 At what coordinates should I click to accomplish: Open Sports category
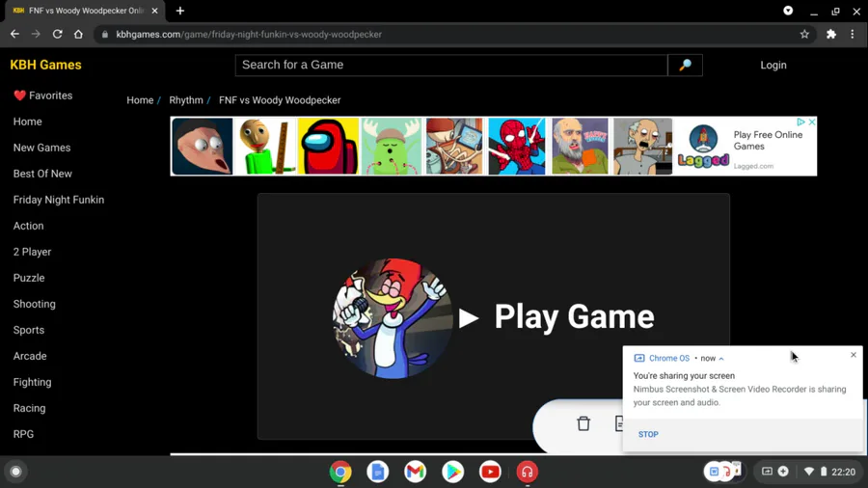(29, 330)
